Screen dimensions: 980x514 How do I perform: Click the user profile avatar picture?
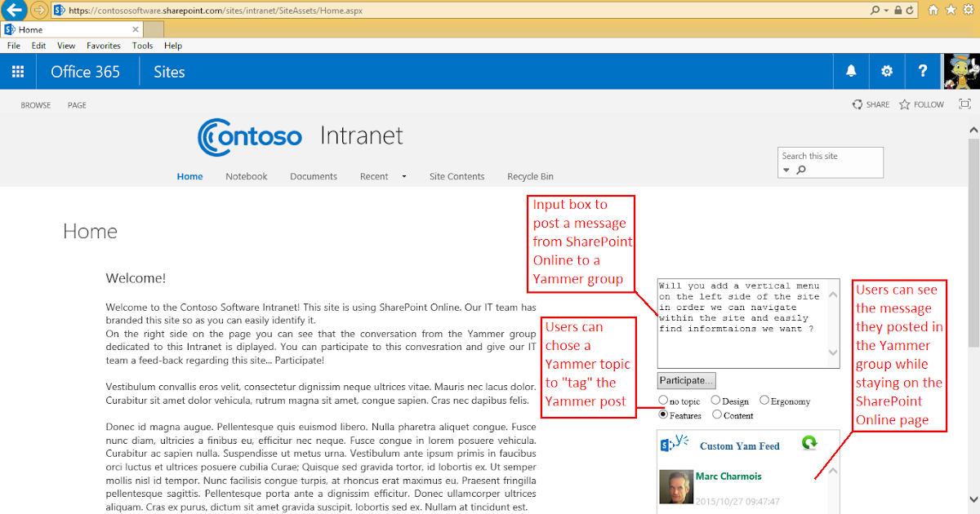coord(961,72)
